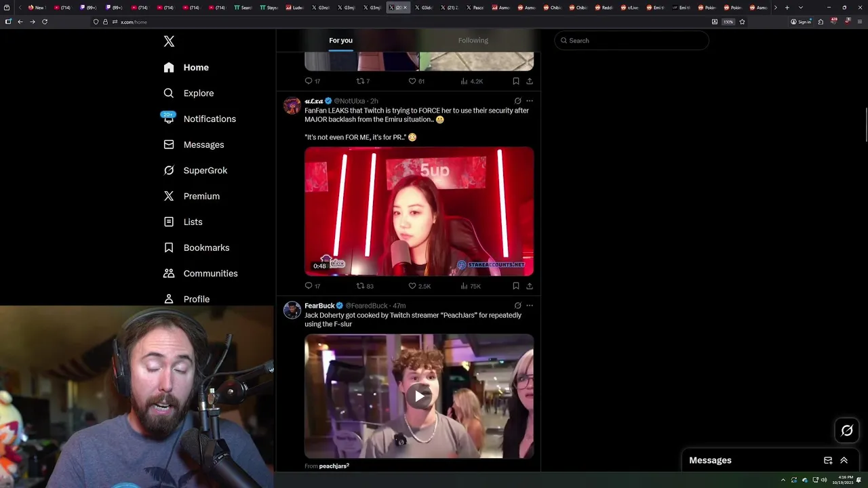This screenshot has height=488, width=868.
Task: Like NotUlxa post with 2.5K likes
Action: point(419,286)
